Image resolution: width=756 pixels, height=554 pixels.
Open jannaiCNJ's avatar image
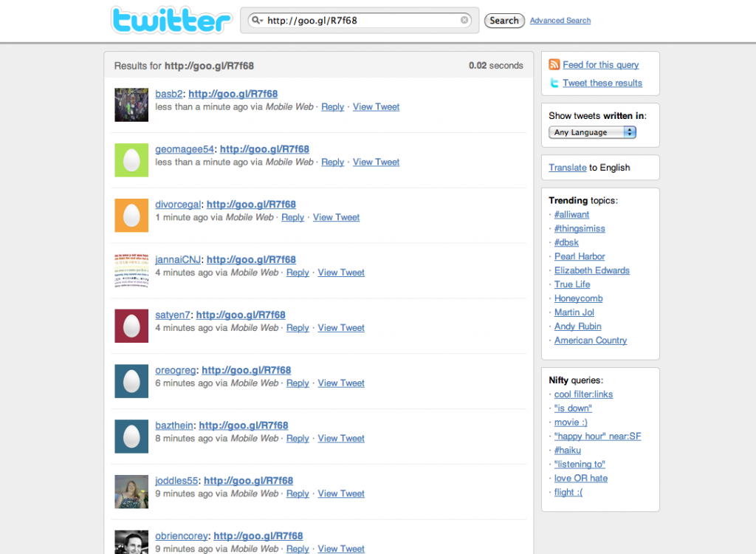(131, 271)
